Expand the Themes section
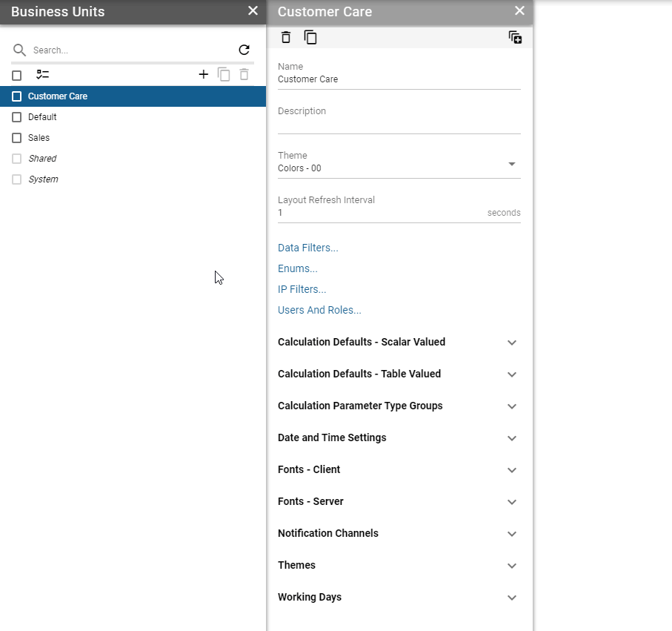 coord(511,566)
